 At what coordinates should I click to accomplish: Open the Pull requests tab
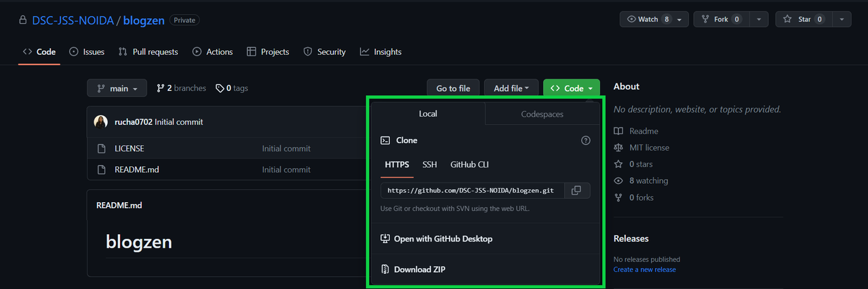[x=148, y=52]
